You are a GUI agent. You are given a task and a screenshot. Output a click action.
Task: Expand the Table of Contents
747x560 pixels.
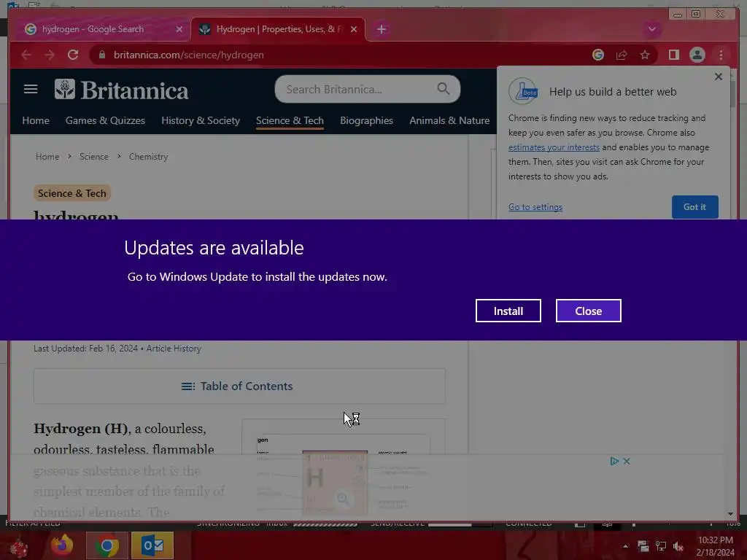(x=239, y=386)
